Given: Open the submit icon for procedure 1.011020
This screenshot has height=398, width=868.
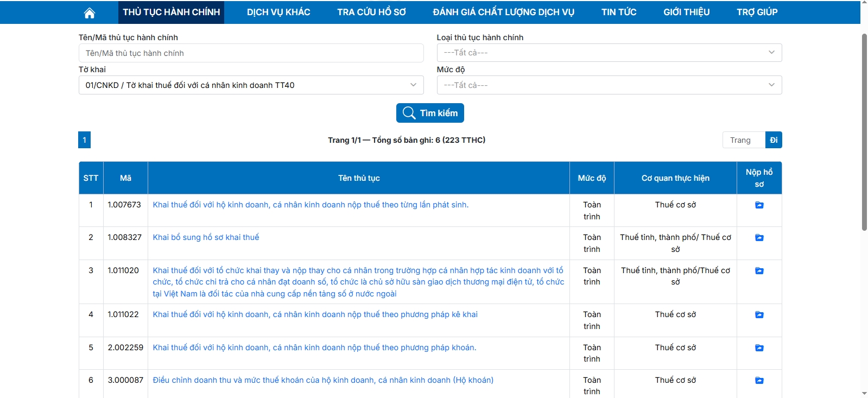Looking at the screenshot, I should point(759,271).
